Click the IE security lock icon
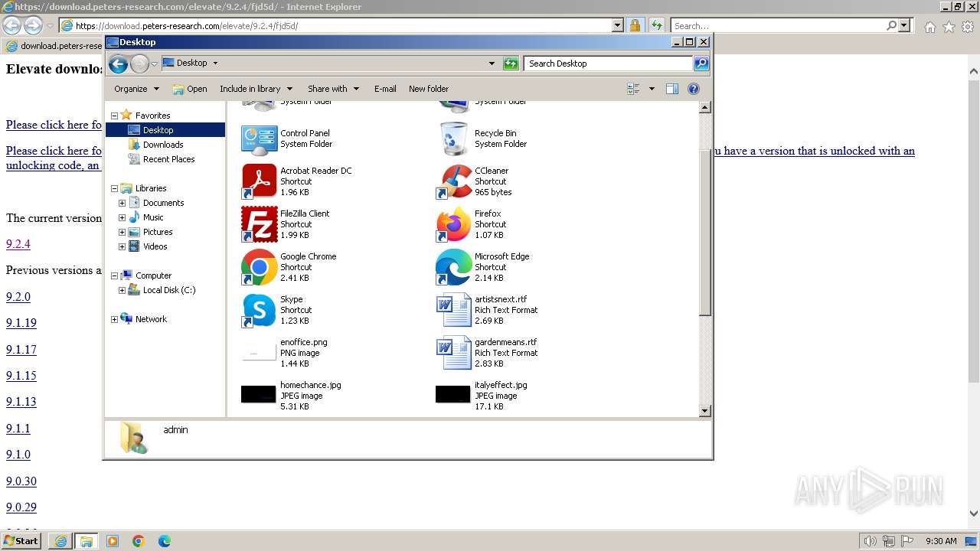 (635, 25)
